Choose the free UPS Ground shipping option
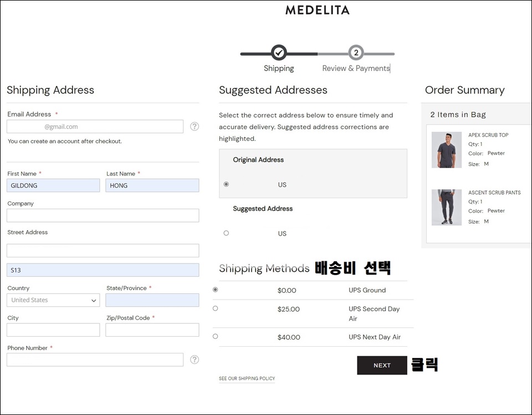The width and height of the screenshot is (532, 415). 215,290
